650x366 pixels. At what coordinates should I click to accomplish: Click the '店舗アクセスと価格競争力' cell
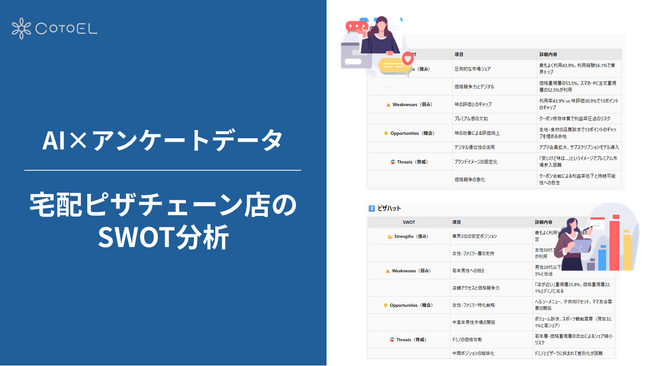coord(476,288)
